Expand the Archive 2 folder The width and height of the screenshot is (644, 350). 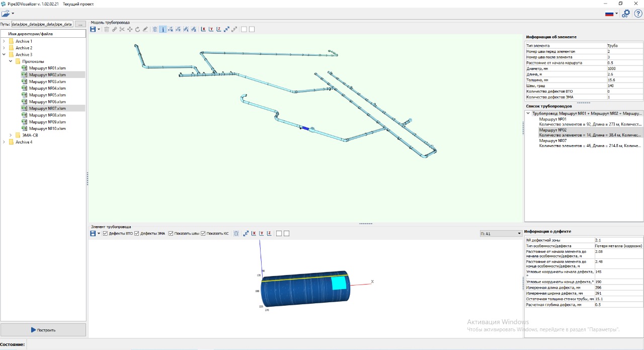tap(4, 48)
